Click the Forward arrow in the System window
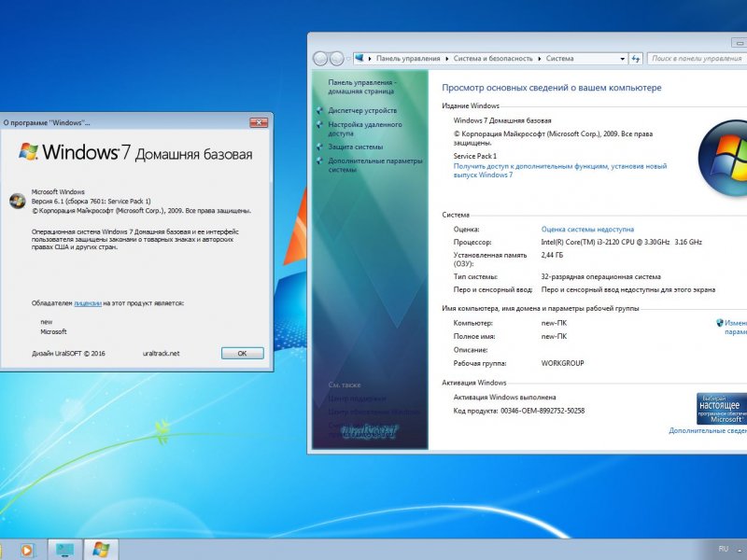747x560 pixels. click(x=337, y=59)
